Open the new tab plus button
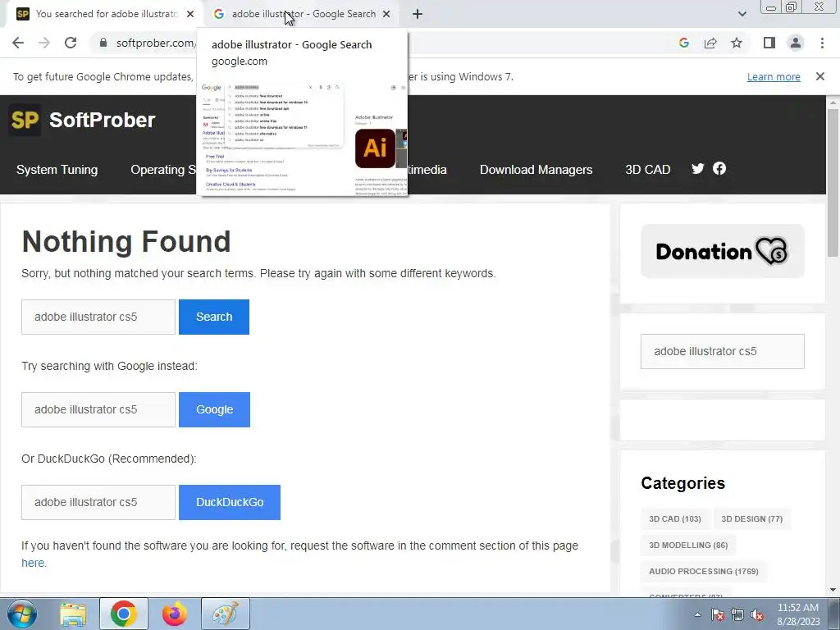Viewport: 840px width, 630px height. [418, 14]
